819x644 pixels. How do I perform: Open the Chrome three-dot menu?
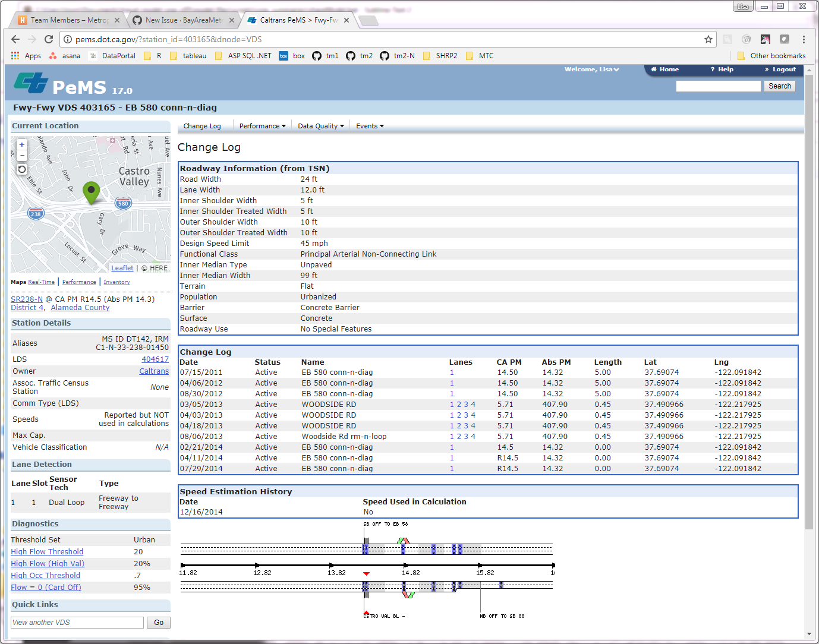click(804, 39)
